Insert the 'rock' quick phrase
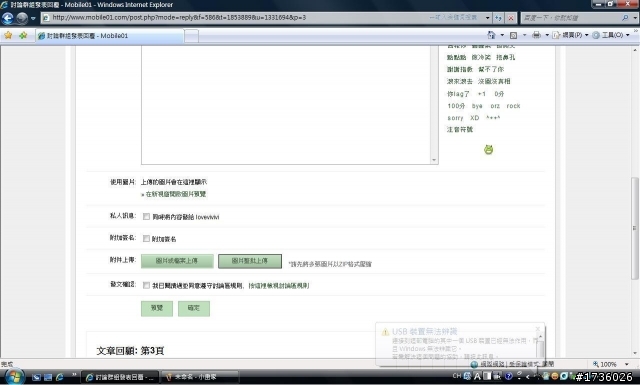 pos(513,106)
